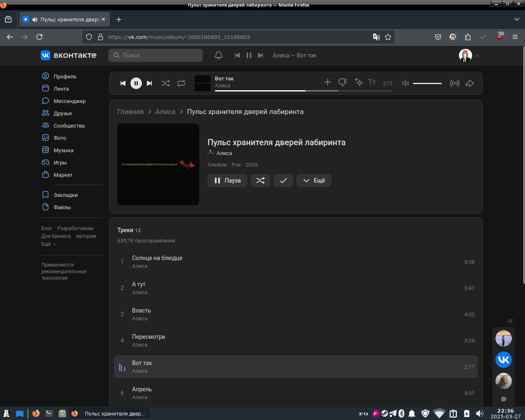This screenshot has height=420, width=525.
Task: Adjust the volume slider in player
Action: click(x=427, y=83)
